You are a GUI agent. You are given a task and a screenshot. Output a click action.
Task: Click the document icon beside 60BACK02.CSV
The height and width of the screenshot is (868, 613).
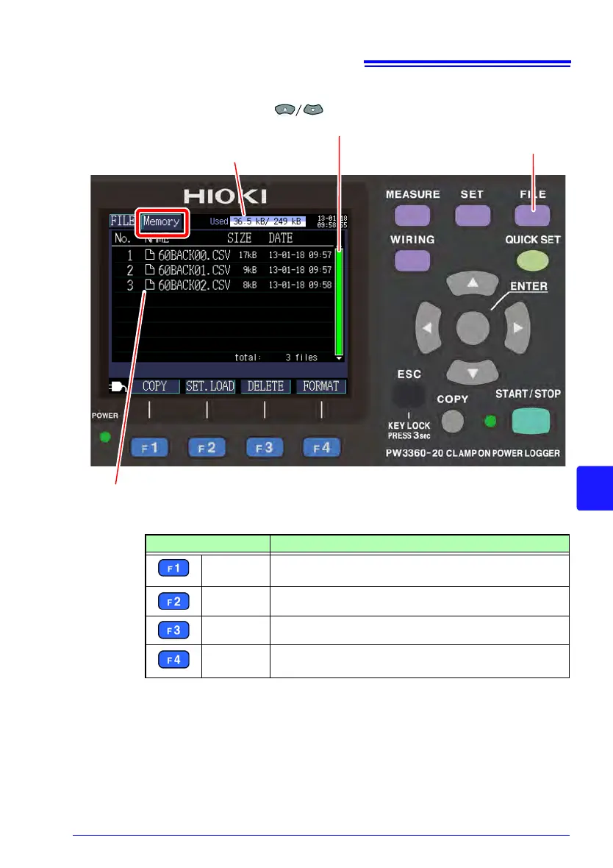point(149,285)
